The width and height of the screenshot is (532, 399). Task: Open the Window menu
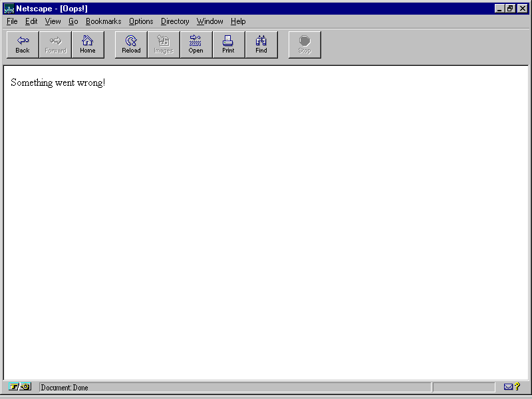pos(209,21)
